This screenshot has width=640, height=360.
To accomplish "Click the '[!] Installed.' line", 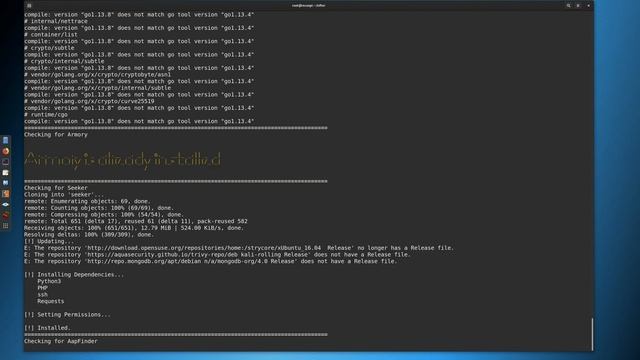I will [47, 328].
